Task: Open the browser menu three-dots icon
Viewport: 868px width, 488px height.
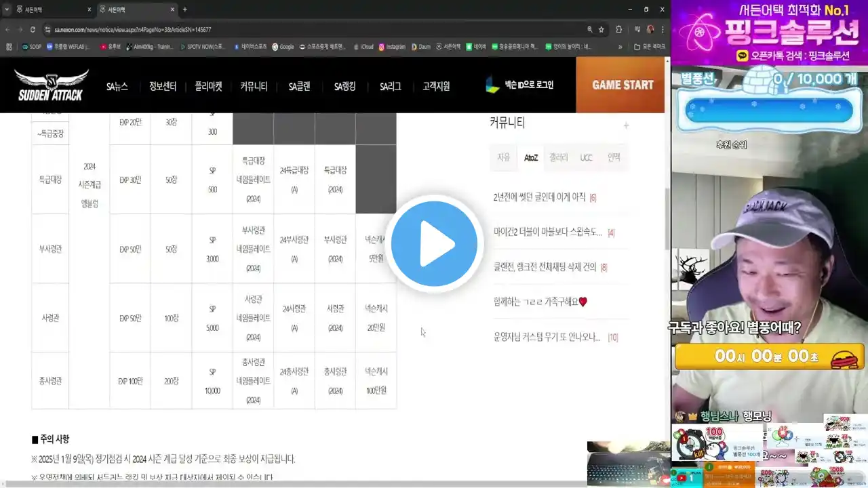Action: [663, 30]
